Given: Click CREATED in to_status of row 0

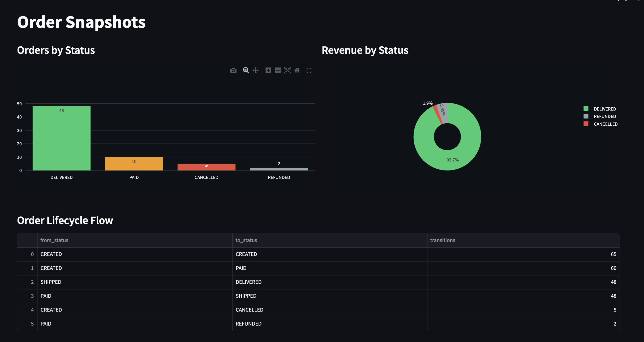Looking at the screenshot, I should coord(330,254).
